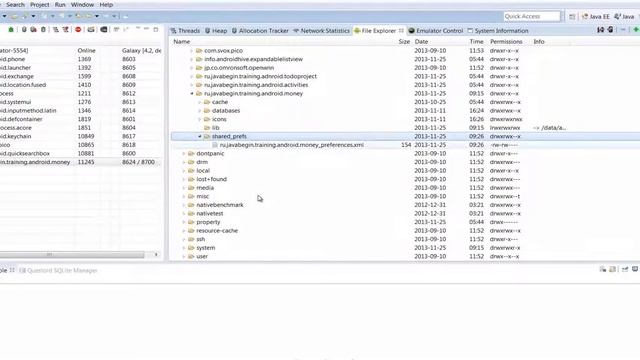
Task: Click the Devices scrollbar right arrow
Action: click(156, 255)
